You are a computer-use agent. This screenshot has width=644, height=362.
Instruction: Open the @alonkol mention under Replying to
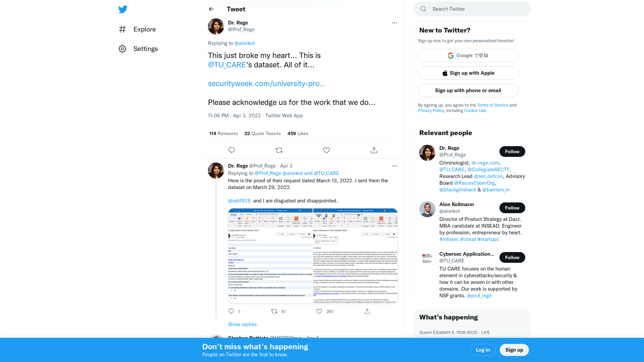[245, 43]
